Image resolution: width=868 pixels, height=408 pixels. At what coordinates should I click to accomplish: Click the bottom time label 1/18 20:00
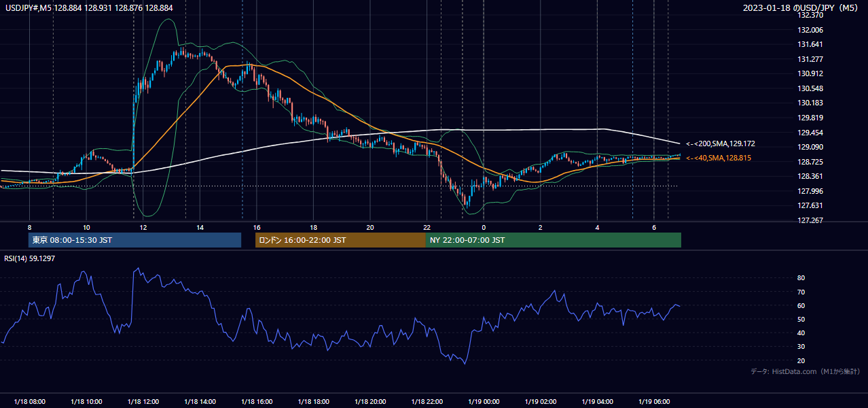tap(370, 401)
